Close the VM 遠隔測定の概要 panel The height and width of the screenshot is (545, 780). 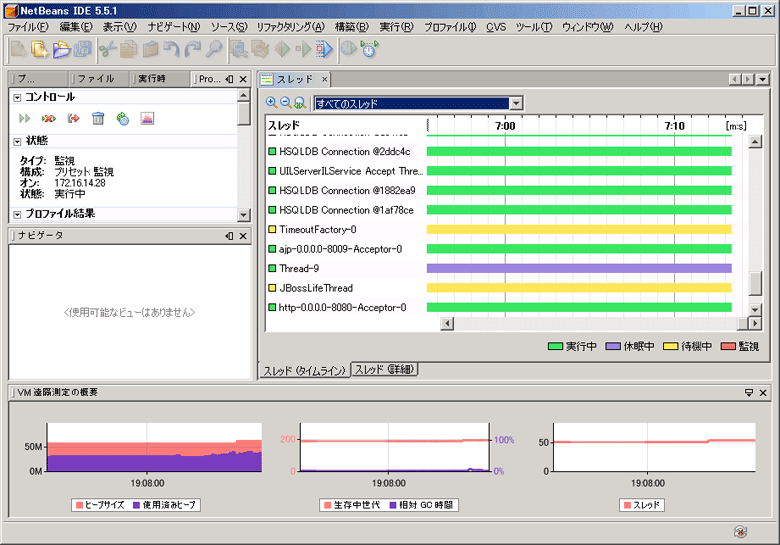(763, 393)
